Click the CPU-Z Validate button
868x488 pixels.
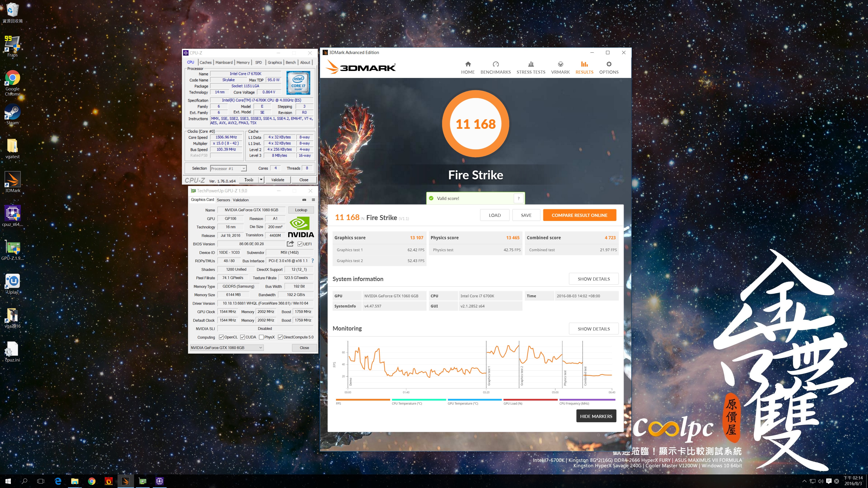pos(278,180)
